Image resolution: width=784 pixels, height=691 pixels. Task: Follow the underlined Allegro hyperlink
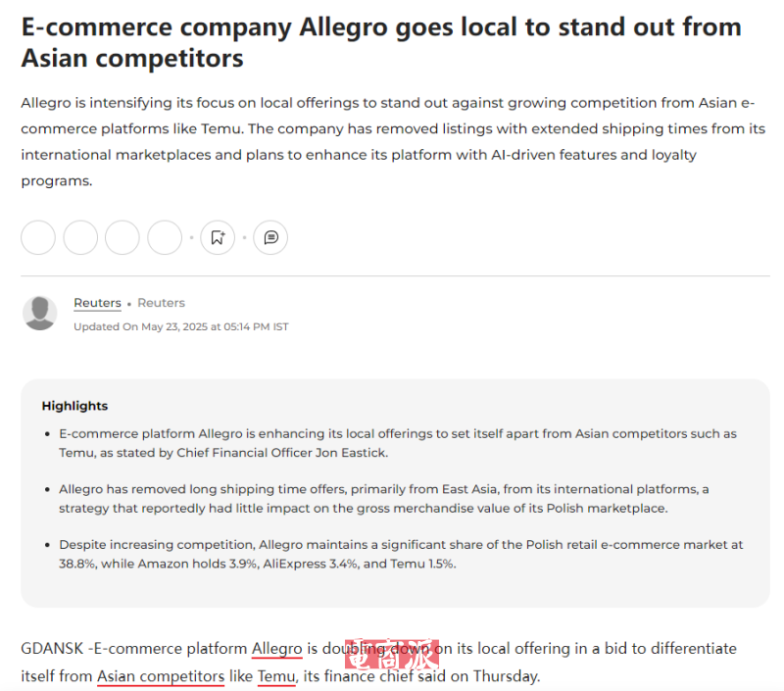[275, 648]
